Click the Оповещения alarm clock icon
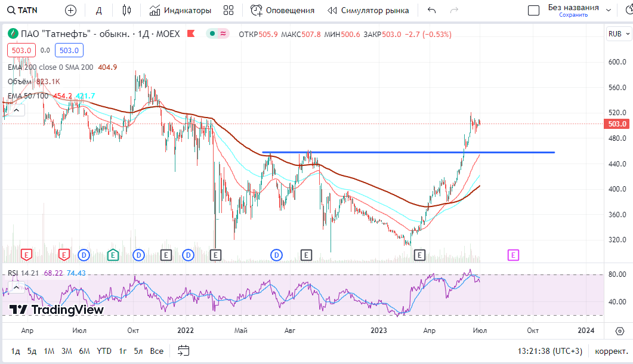This screenshot has height=364, width=633. point(256,10)
